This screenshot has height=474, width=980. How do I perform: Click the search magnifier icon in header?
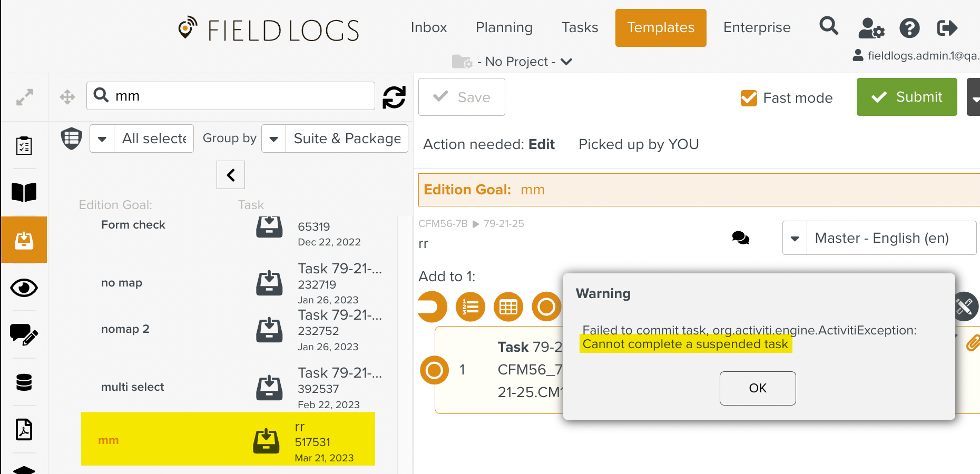tap(829, 26)
